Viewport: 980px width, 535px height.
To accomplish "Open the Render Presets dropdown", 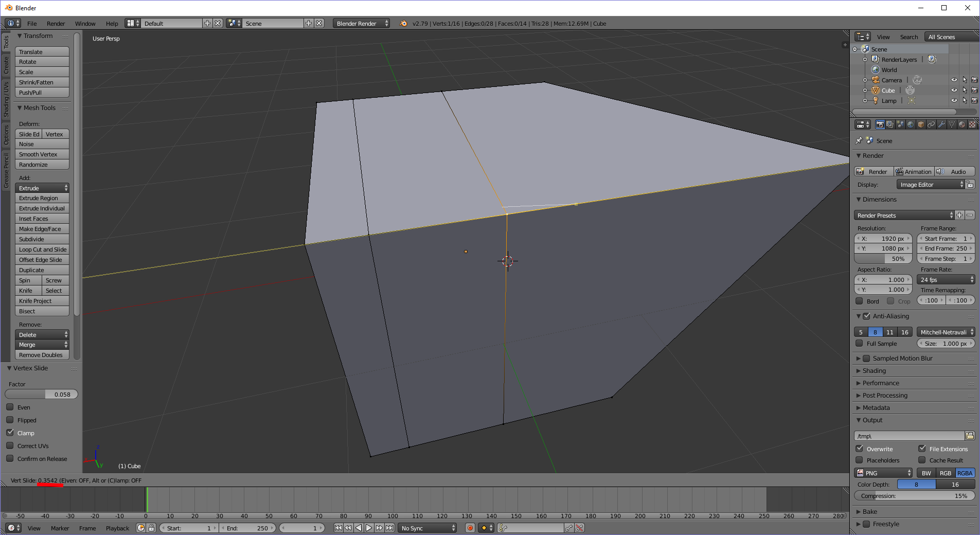I will pyautogui.click(x=904, y=215).
